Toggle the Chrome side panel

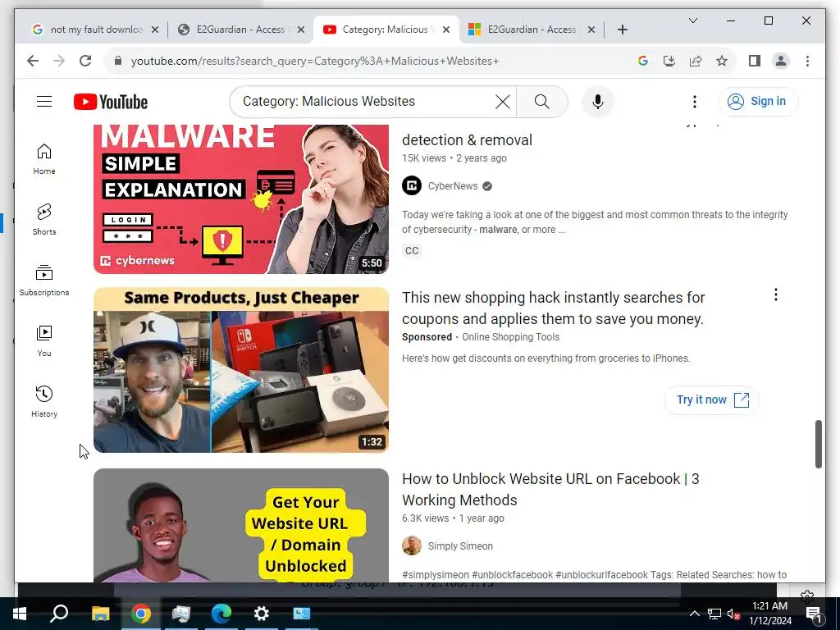(x=755, y=61)
